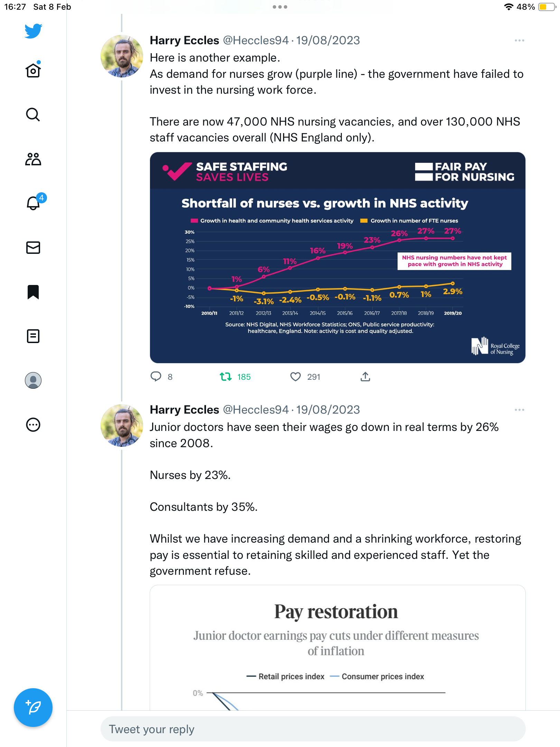Open Messages envelope icon
The width and height of the screenshot is (560, 747).
pos(33,248)
